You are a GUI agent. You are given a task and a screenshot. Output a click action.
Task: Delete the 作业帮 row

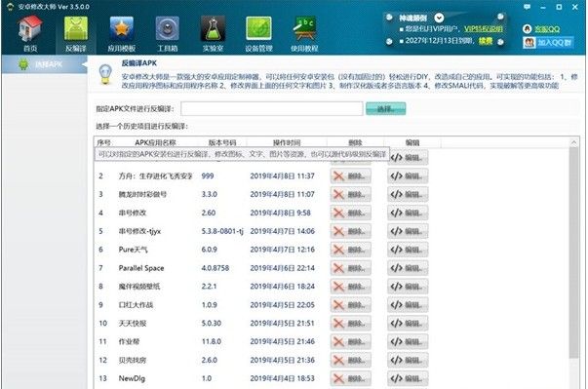pos(351,341)
